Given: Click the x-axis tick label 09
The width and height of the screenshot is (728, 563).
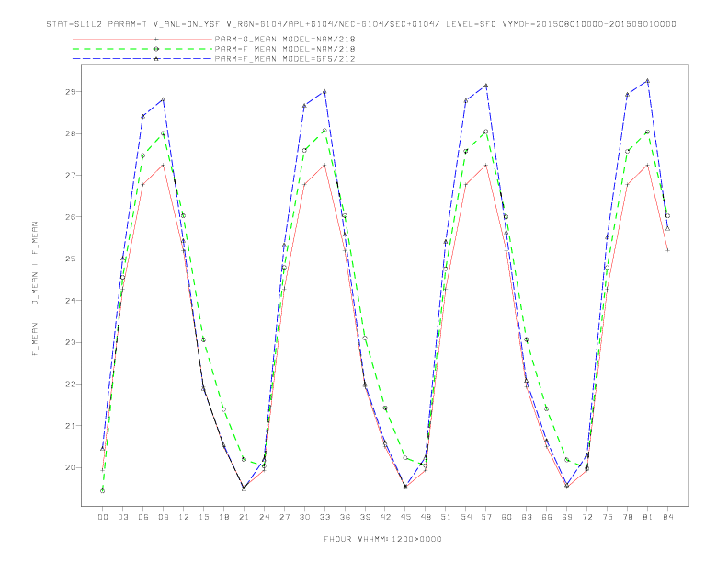Looking at the screenshot, I should 163,517.
